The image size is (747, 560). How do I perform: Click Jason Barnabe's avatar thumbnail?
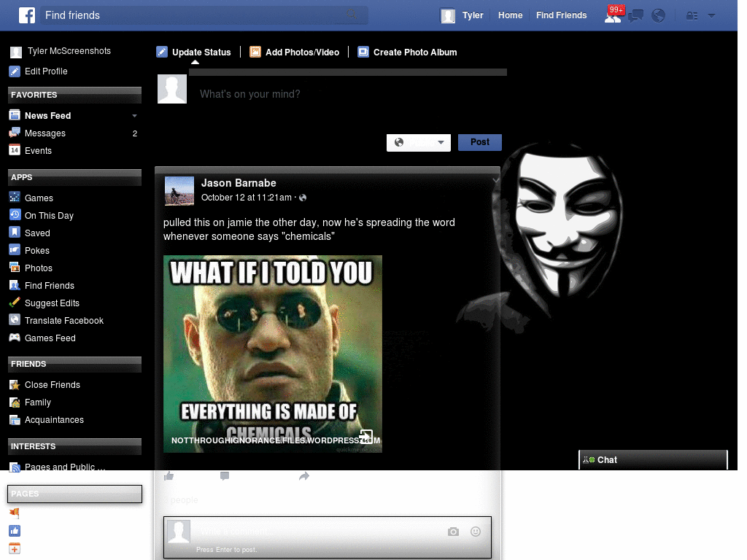click(x=179, y=190)
